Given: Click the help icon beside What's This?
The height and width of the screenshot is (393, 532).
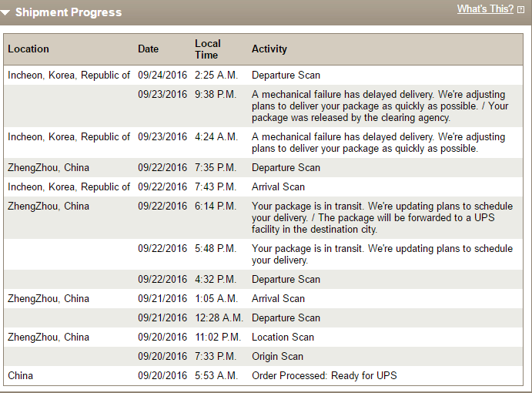Looking at the screenshot, I should 520,9.
